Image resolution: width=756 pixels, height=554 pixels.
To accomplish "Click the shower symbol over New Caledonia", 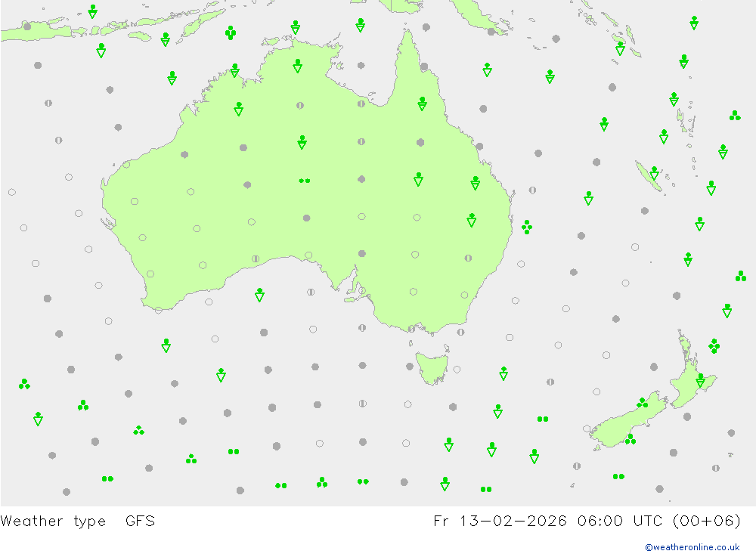I will (x=654, y=173).
